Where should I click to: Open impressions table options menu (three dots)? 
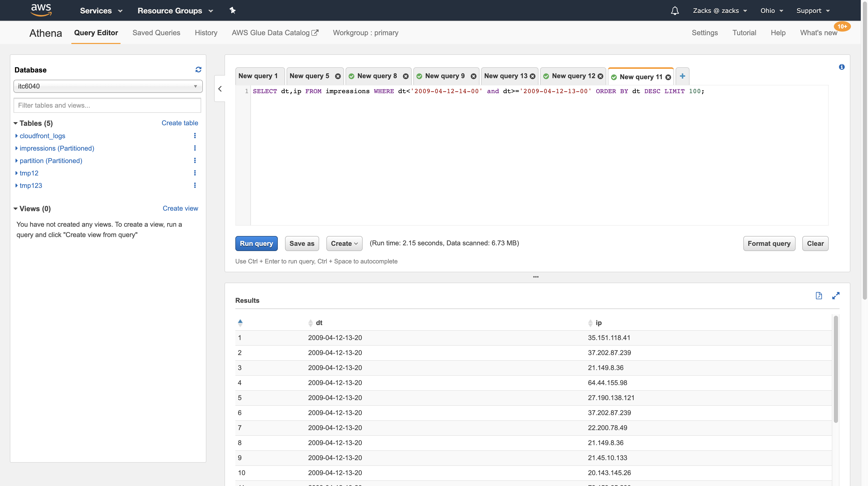(195, 148)
